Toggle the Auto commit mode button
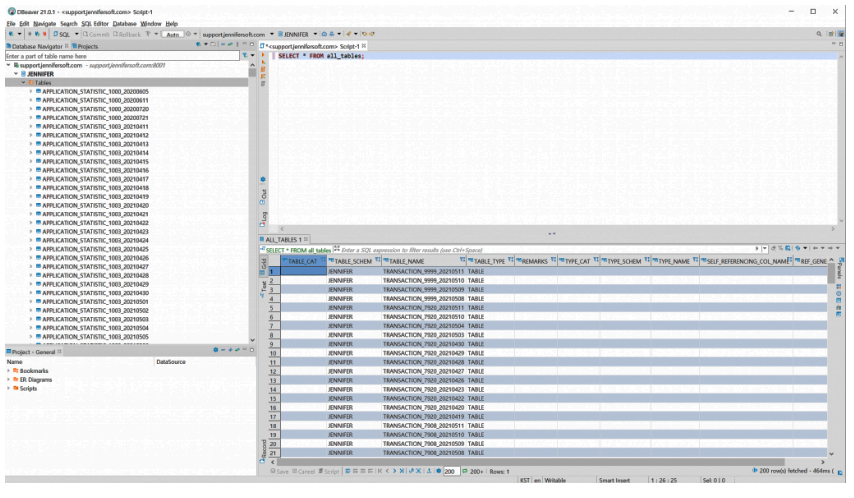The height and width of the screenshot is (498, 854). (173, 34)
